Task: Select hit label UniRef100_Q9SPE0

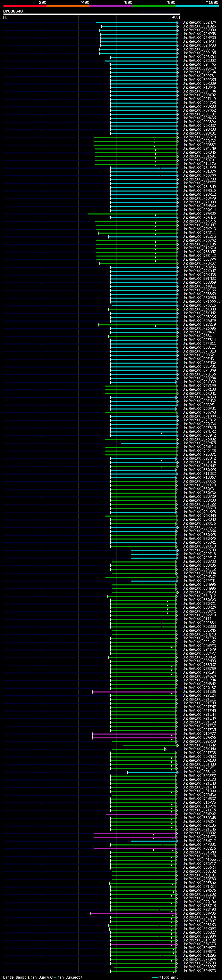Action: pos(199,137)
